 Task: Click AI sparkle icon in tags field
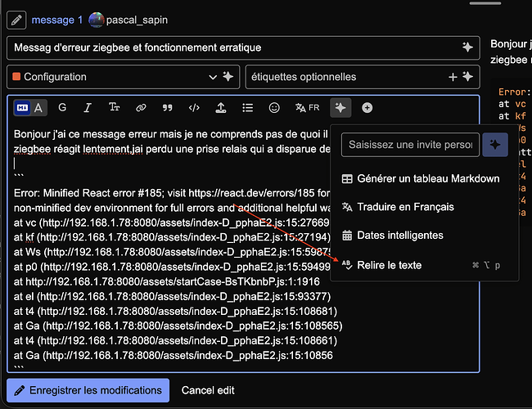(468, 76)
